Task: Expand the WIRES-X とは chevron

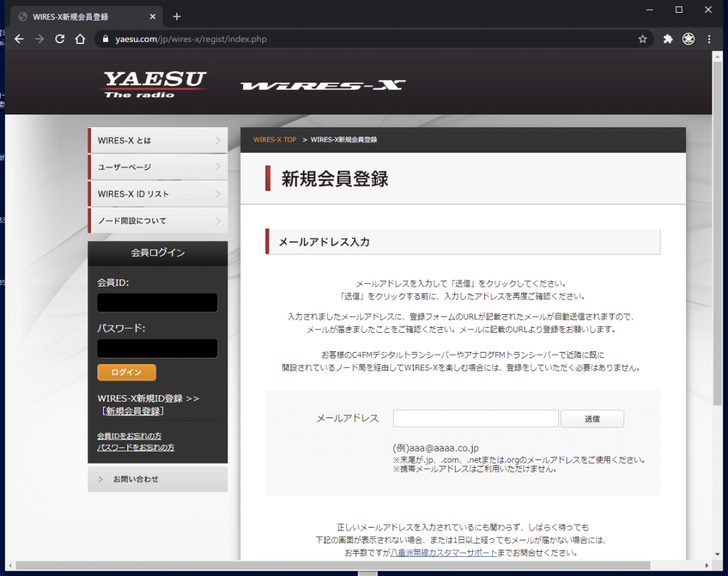Action: point(219,140)
